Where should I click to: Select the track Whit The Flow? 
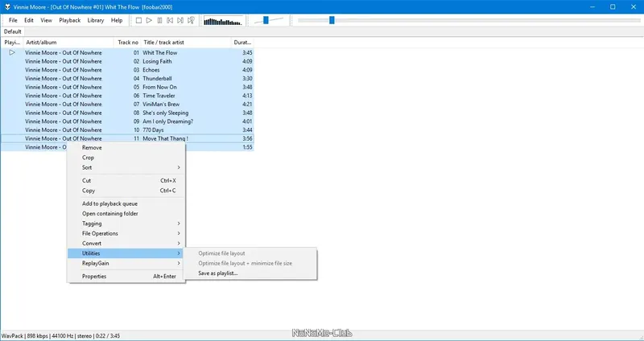(x=160, y=52)
